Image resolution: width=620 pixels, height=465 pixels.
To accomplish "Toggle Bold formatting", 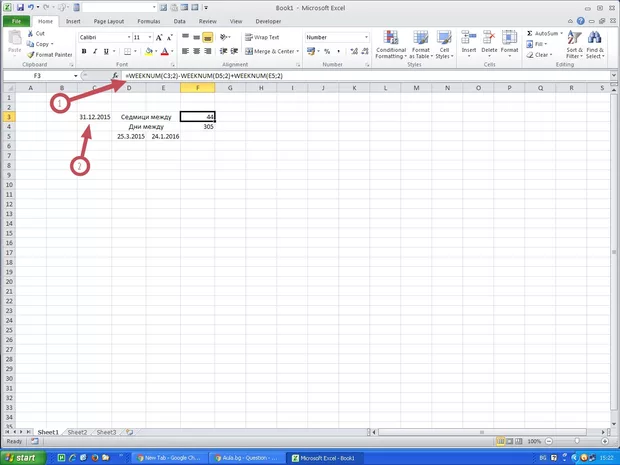I will click(84, 51).
